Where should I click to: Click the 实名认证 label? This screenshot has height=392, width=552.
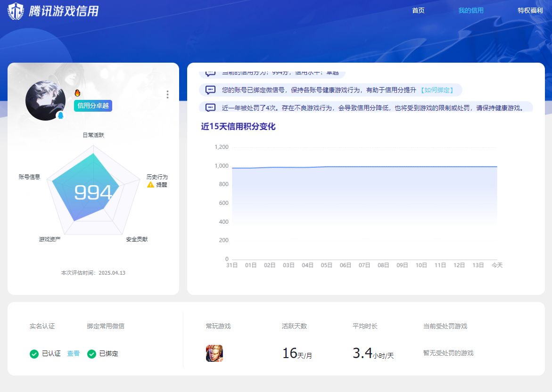(x=42, y=326)
